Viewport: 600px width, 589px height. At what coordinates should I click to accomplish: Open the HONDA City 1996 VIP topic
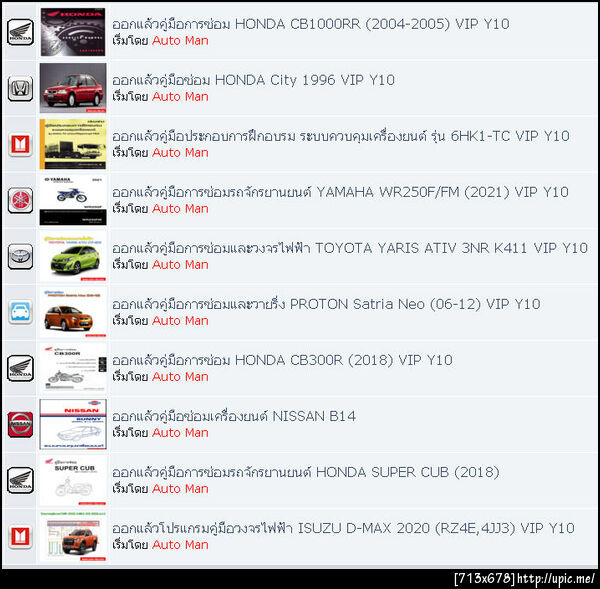point(253,80)
